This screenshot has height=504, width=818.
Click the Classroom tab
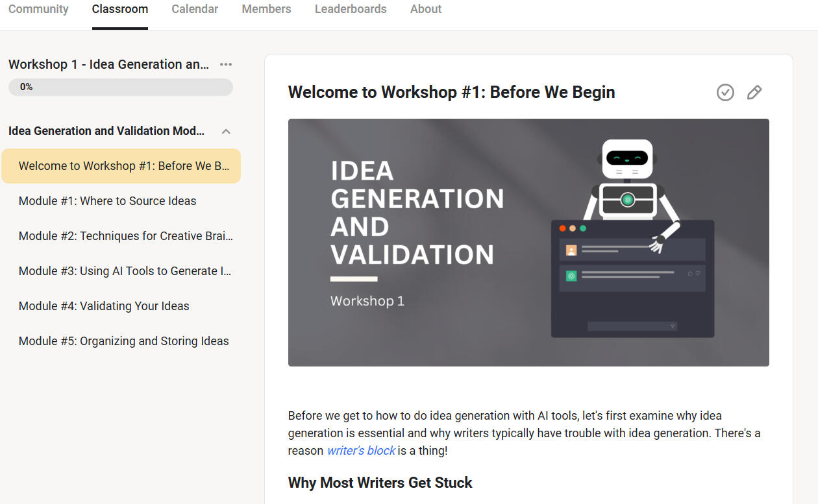click(x=120, y=9)
